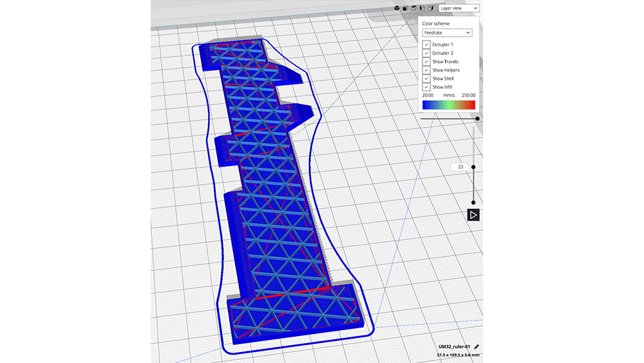
Task: Click the 3D perspective view cube icon
Action: [398, 8]
